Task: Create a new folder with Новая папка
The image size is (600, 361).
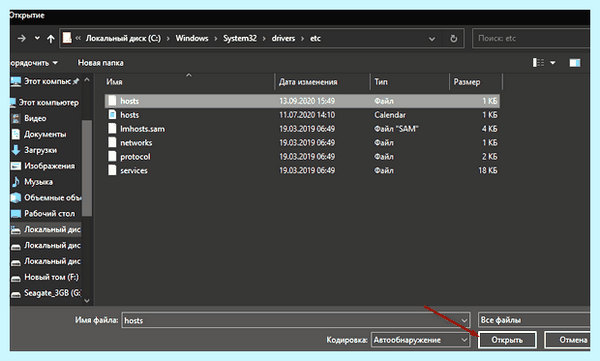Action: pyautogui.click(x=101, y=63)
